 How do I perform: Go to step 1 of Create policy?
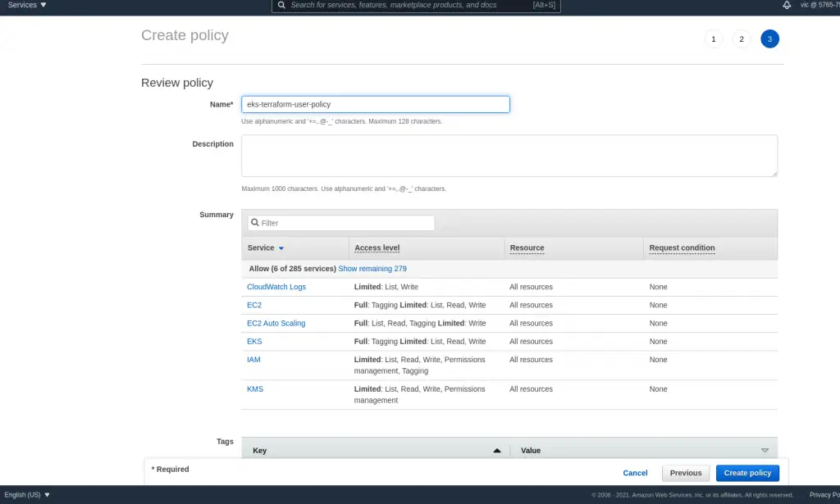point(713,39)
